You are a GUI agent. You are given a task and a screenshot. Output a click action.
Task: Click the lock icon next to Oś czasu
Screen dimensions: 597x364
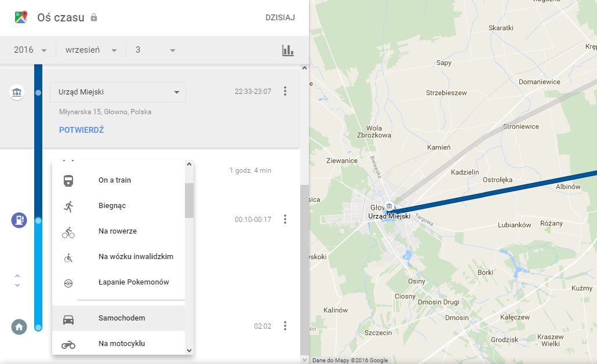(x=94, y=17)
